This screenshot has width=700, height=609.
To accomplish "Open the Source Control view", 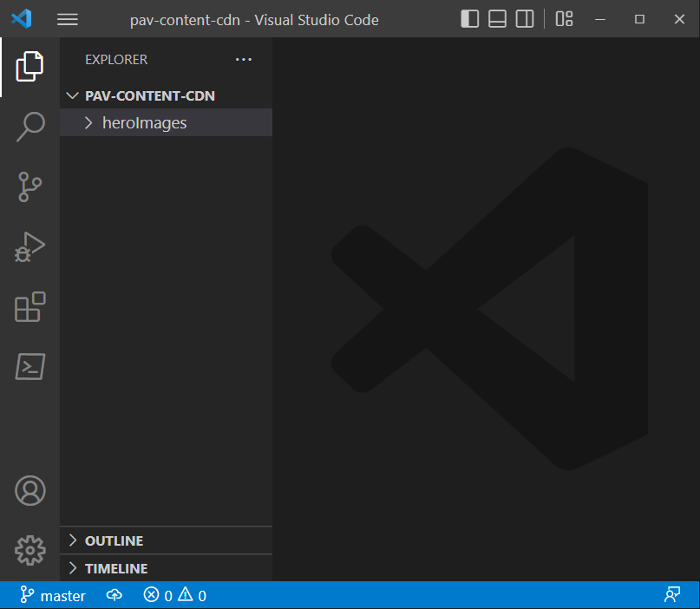I will [x=29, y=187].
